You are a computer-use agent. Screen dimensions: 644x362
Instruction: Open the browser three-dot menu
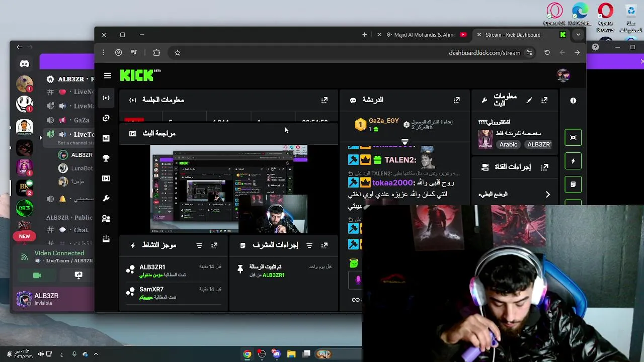(x=103, y=53)
